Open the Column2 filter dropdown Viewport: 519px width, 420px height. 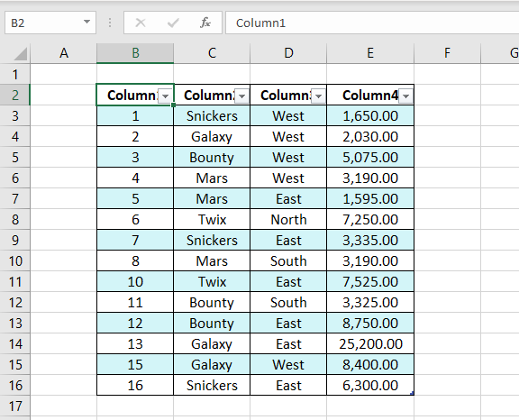pos(241,96)
